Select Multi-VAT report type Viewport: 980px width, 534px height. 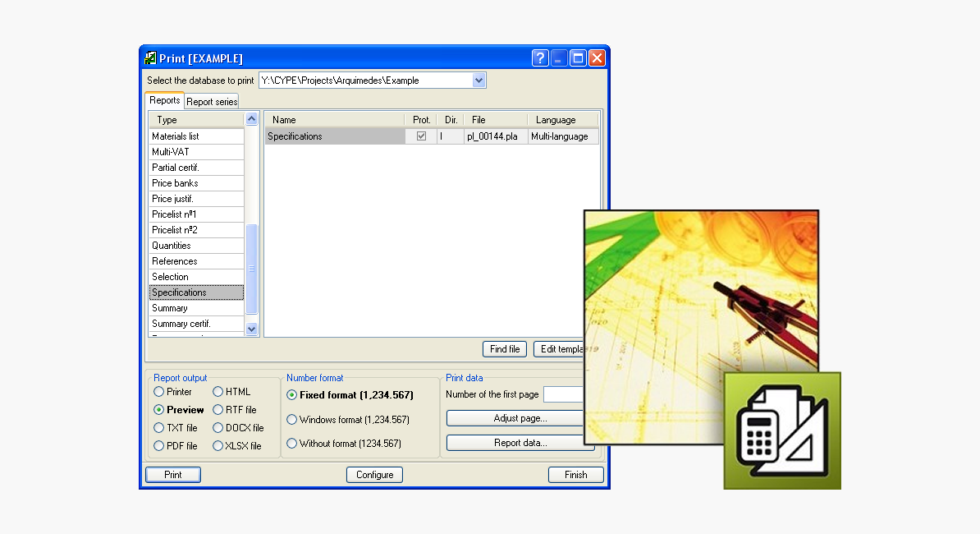pyautogui.click(x=196, y=151)
